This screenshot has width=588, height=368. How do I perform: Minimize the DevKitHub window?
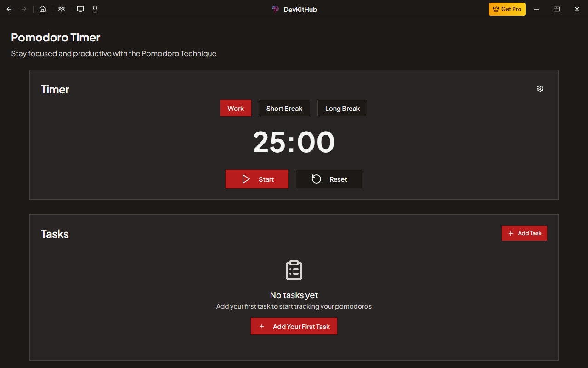(x=536, y=9)
